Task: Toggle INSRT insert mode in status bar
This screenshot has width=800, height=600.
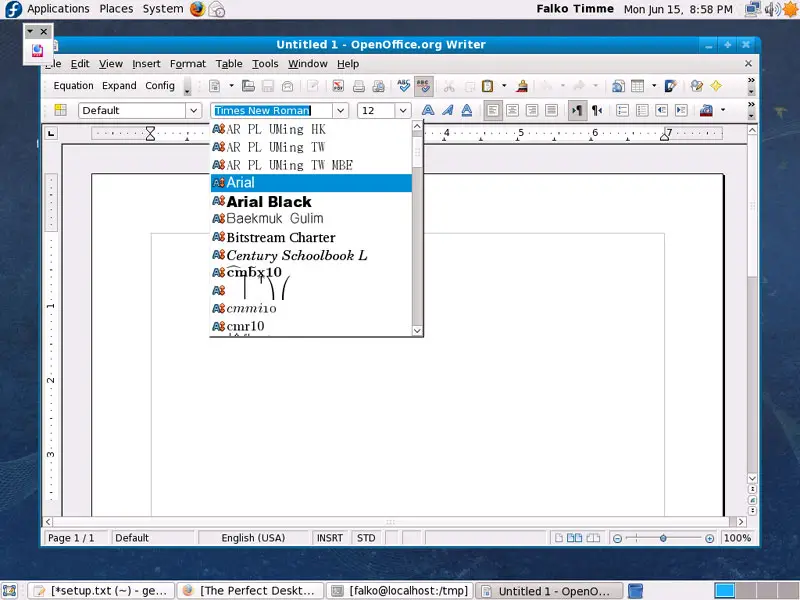Action: (x=330, y=538)
